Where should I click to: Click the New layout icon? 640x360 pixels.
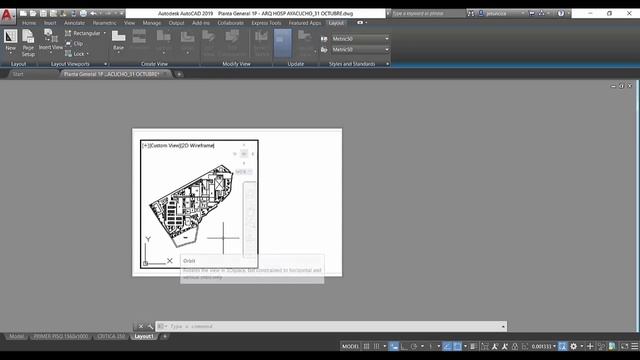[x=11, y=37]
